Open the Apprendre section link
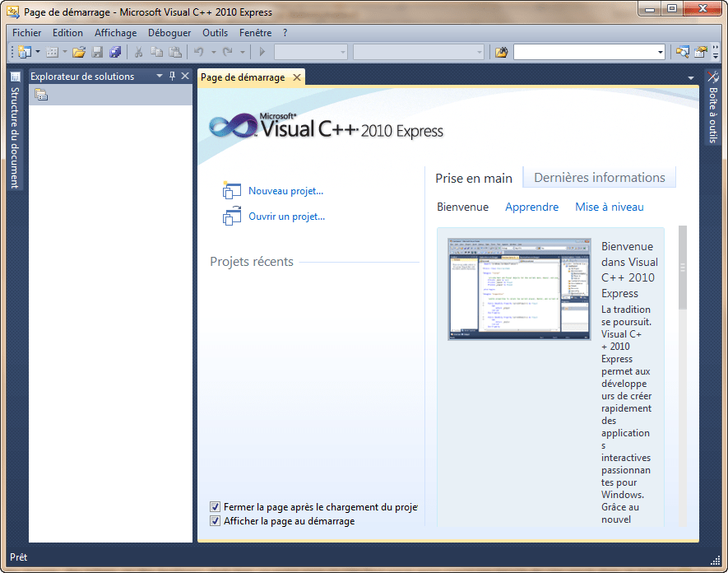This screenshot has height=573, width=728. (531, 207)
